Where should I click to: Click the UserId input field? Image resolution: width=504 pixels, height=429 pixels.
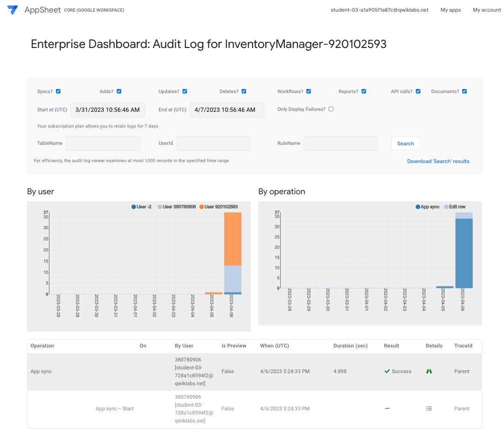pyautogui.click(x=214, y=143)
